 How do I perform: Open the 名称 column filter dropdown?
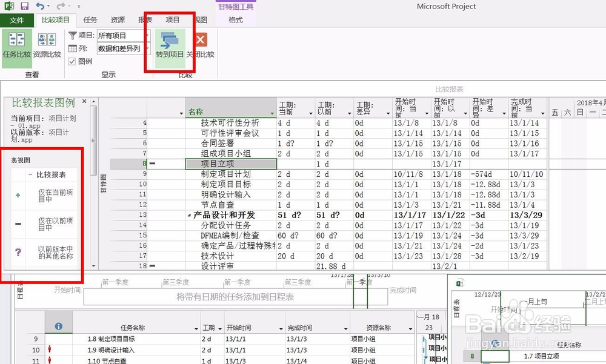(272, 113)
